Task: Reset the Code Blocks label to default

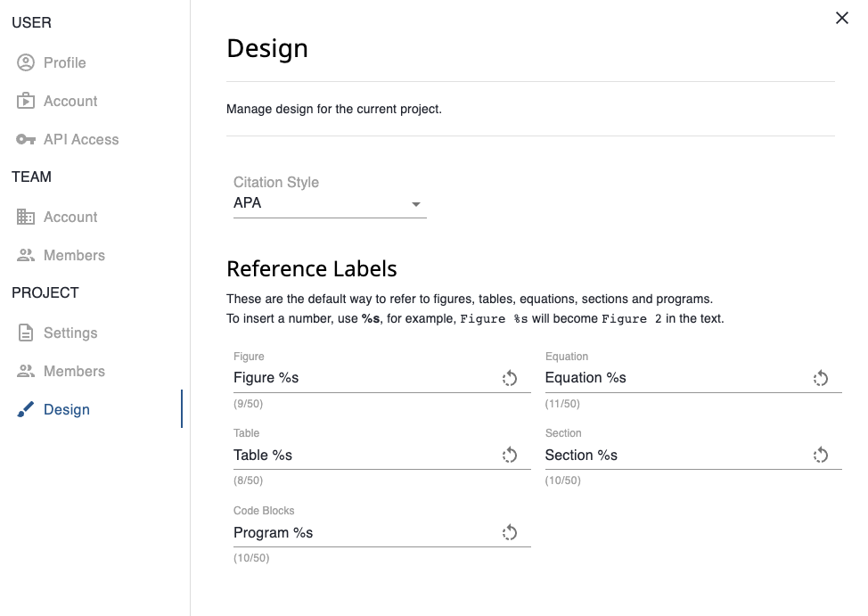Action: pos(510,532)
